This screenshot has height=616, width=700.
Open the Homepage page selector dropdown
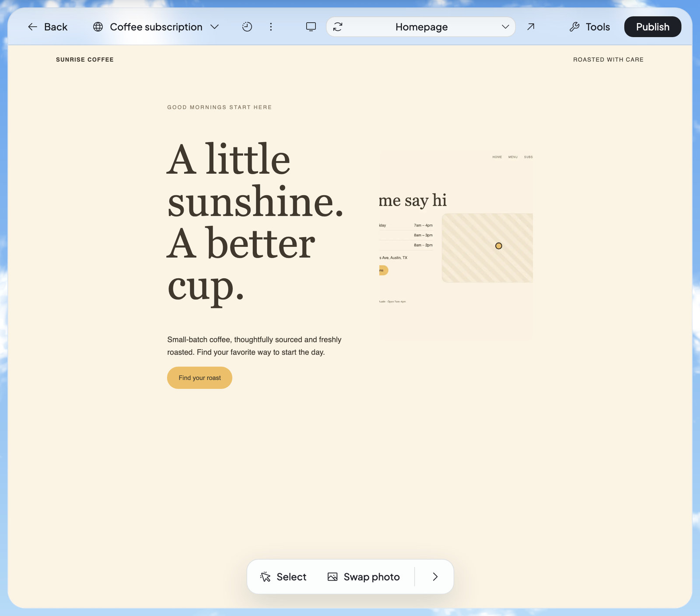421,27
